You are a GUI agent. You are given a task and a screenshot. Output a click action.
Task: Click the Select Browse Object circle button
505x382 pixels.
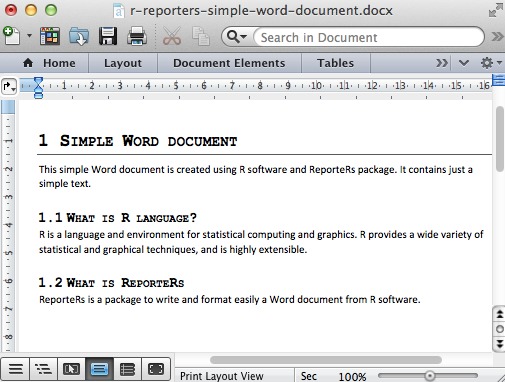coord(499,329)
